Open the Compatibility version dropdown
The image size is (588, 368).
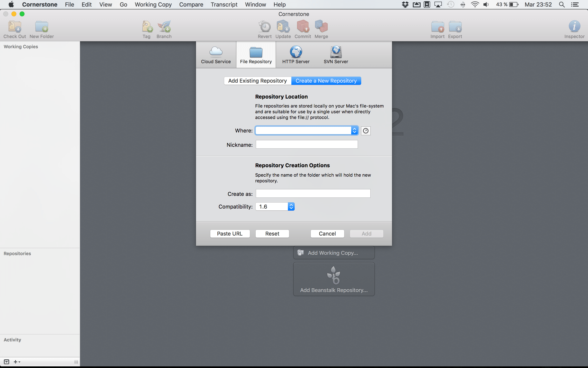pyautogui.click(x=275, y=207)
